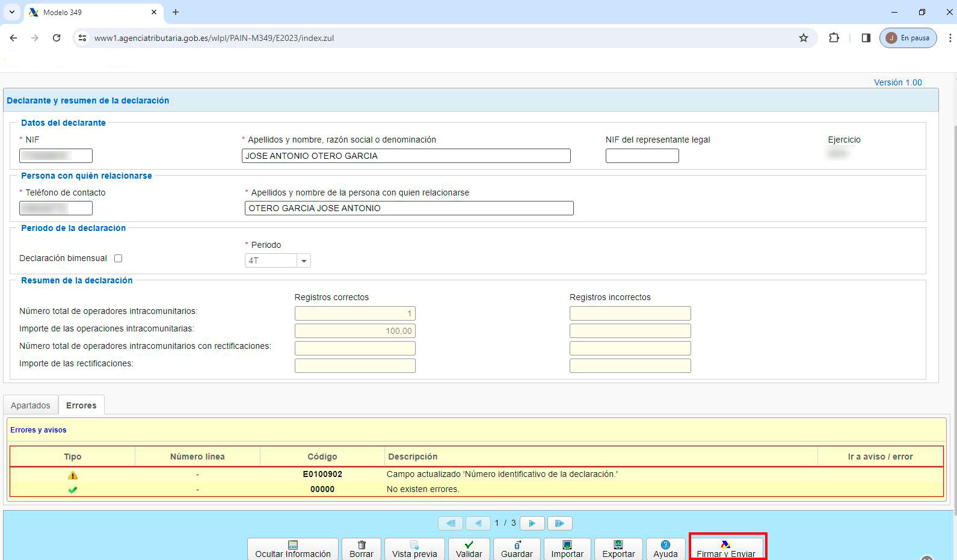Run Validar on the declaration
Viewport: 957px width, 560px height.
pos(469,549)
